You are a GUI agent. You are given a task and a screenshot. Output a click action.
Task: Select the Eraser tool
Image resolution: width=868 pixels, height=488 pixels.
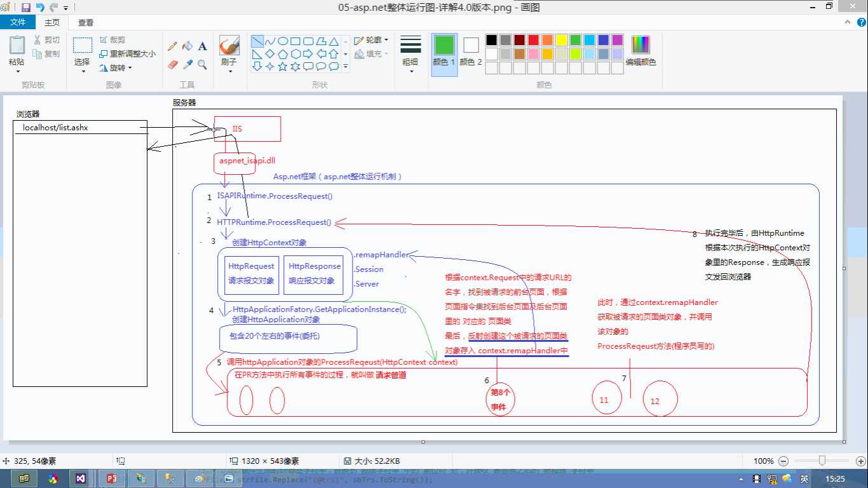(x=172, y=64)
